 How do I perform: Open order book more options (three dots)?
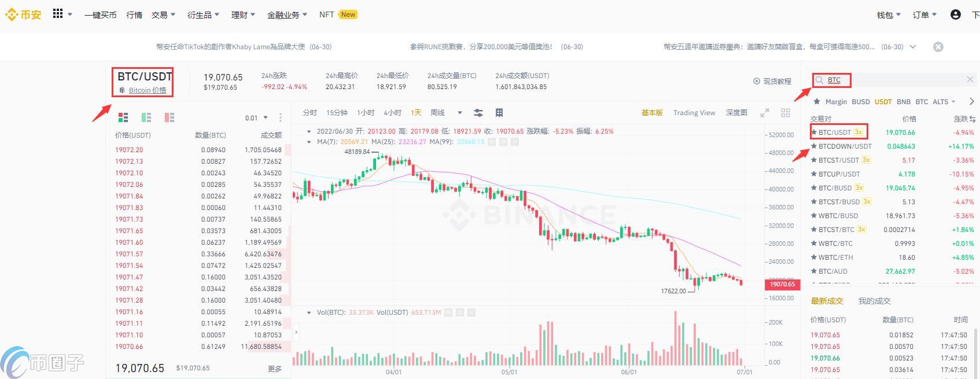[281, 117]
